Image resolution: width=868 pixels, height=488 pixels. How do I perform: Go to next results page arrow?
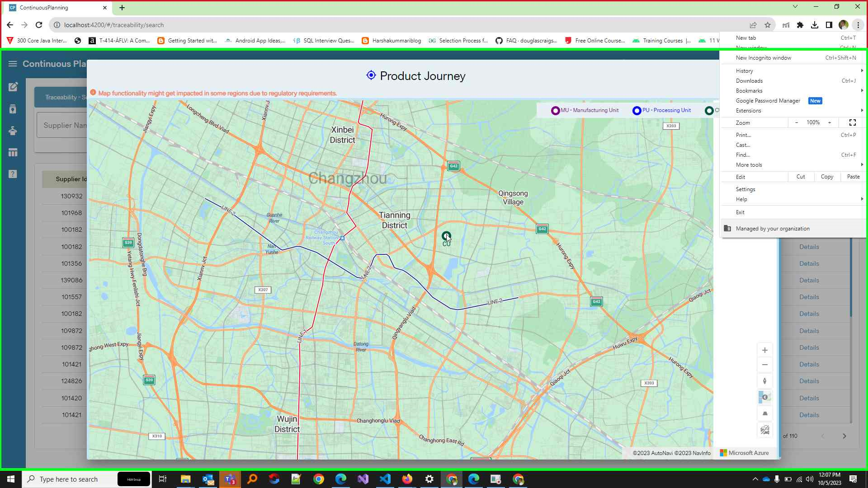(x=844, y=436)
